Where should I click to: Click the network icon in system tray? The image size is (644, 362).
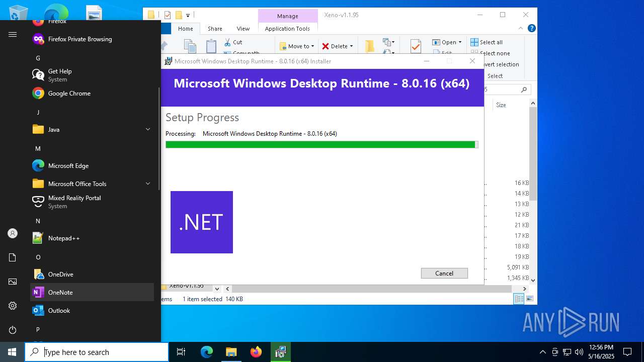tap(567, 352)
